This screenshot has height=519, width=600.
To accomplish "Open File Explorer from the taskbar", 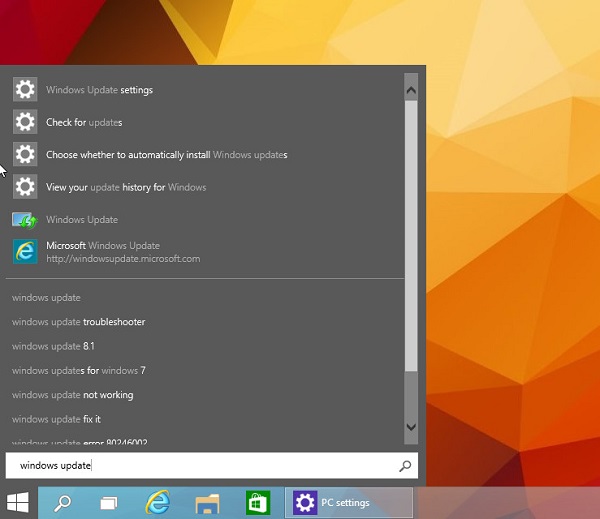I will click(x=207, y=502).
